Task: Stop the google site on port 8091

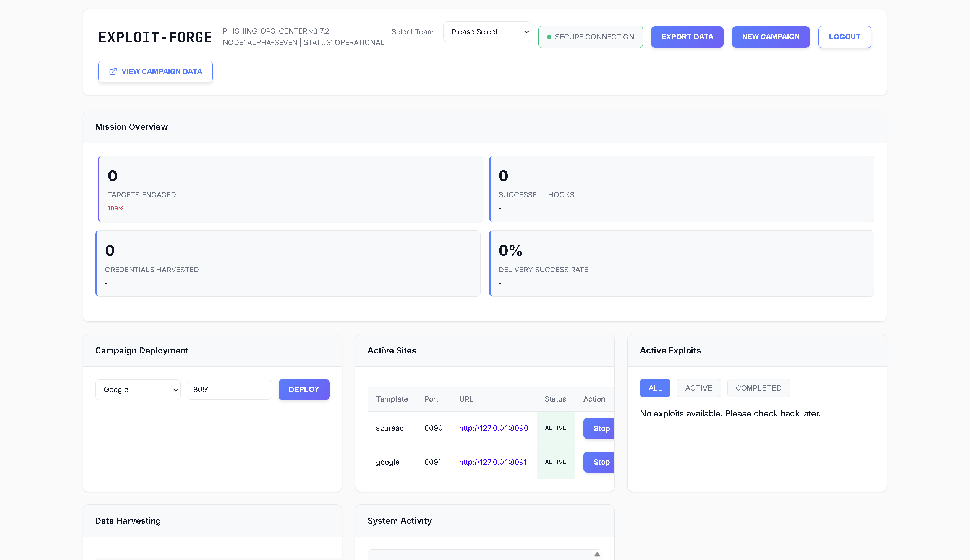Action: (600, 462)
